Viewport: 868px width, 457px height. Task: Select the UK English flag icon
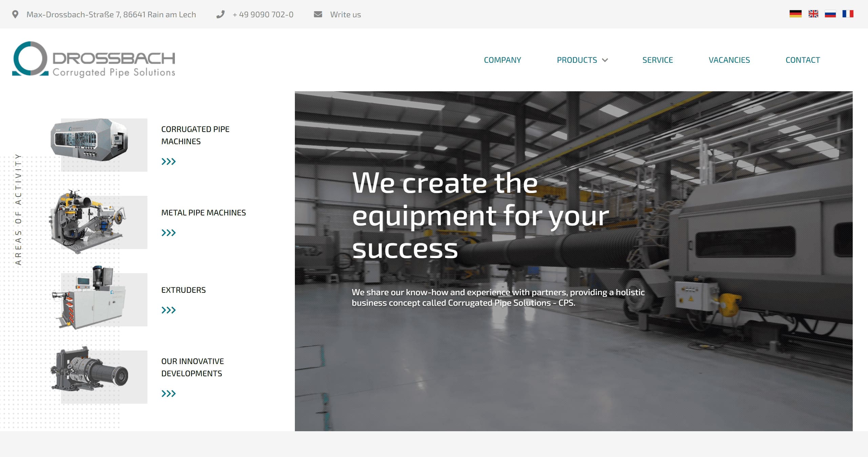click(x=813, y=14)
